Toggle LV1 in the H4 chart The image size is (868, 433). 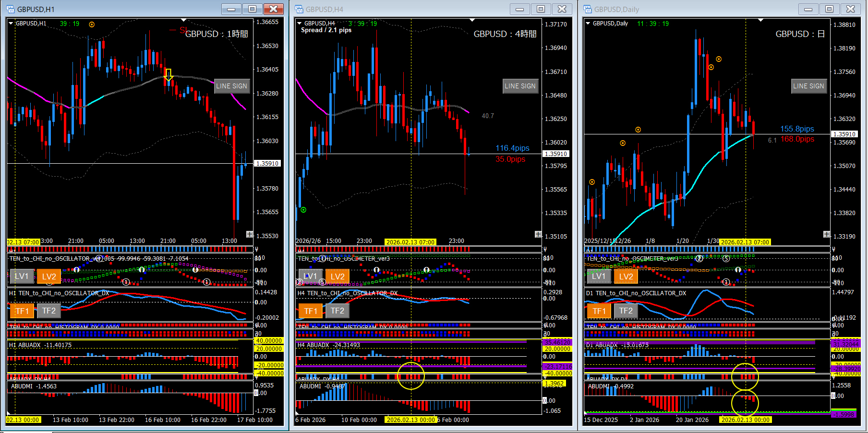[310, 276]
